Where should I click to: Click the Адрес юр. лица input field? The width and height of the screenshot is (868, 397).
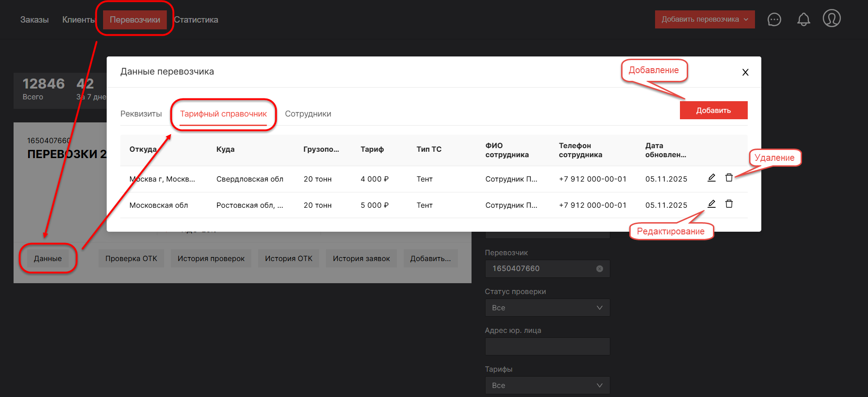pyautogui.click(x=547, y=346)
